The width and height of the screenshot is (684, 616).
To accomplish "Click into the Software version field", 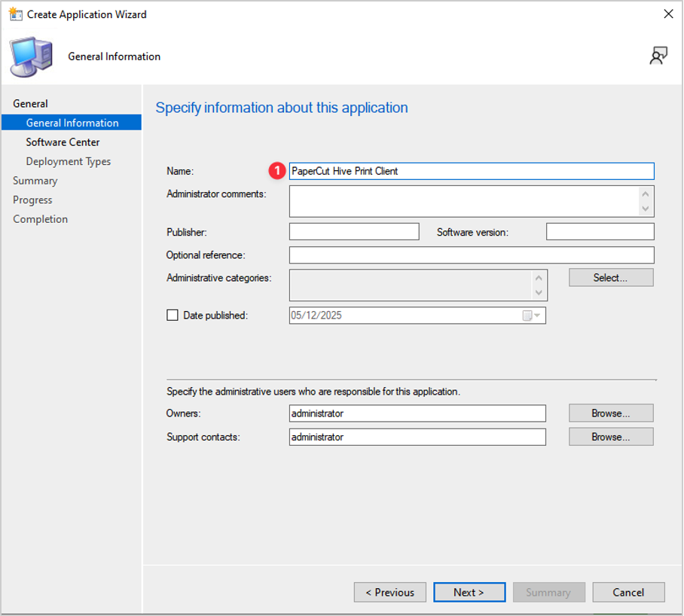I will tap(600, 231).
